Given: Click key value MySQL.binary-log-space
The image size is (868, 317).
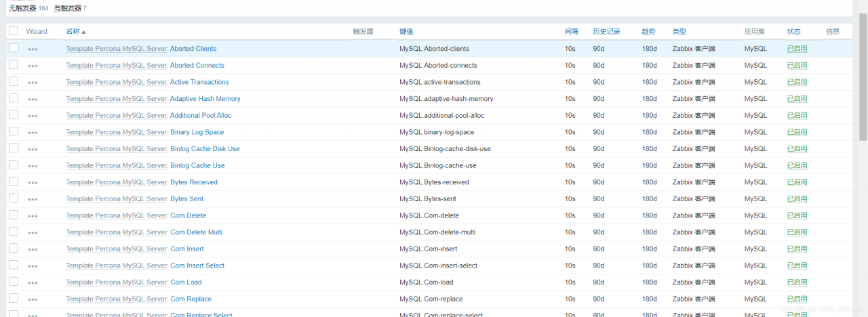Looking at the screenshot, I should tap(437, 132).
